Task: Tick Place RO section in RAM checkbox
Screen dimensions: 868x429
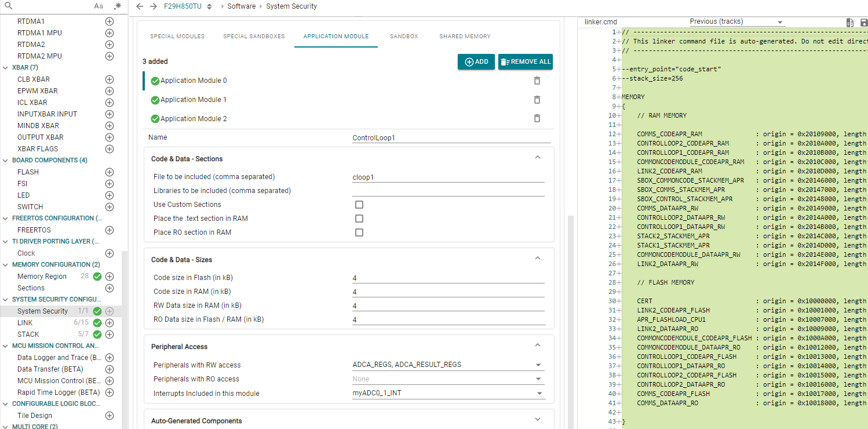Action: 359,232
